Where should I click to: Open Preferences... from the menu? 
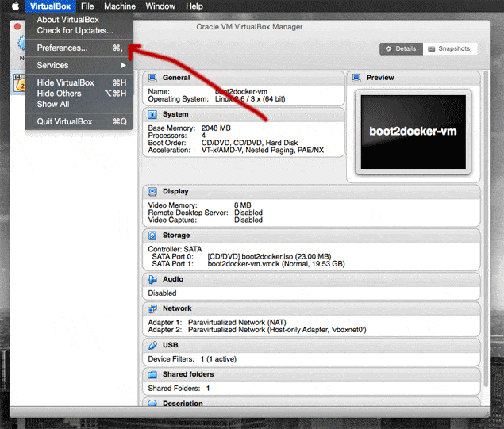pos(79,48)
